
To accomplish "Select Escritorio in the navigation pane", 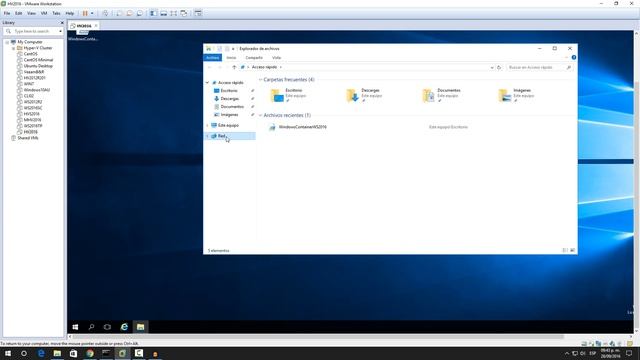I will (x=229, y=91).
